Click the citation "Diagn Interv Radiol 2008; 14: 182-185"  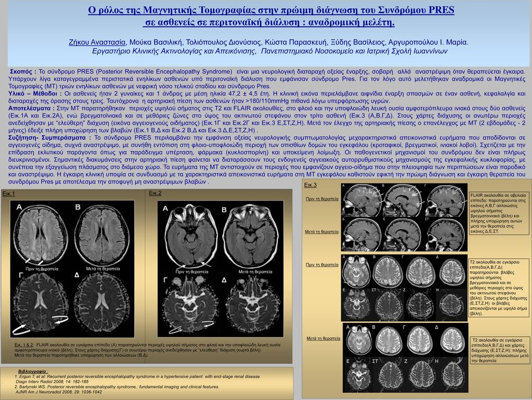52,382
